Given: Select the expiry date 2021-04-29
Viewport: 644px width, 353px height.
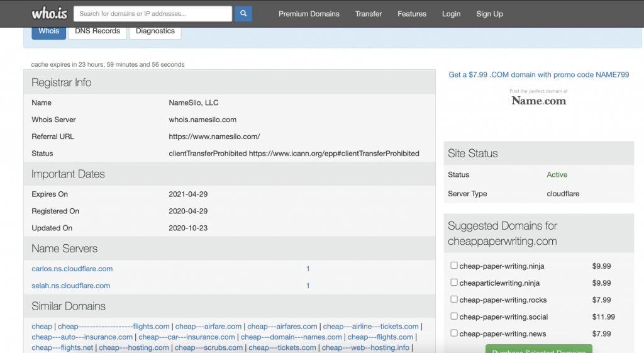Looking at the screenshot, I should point(188,194).
